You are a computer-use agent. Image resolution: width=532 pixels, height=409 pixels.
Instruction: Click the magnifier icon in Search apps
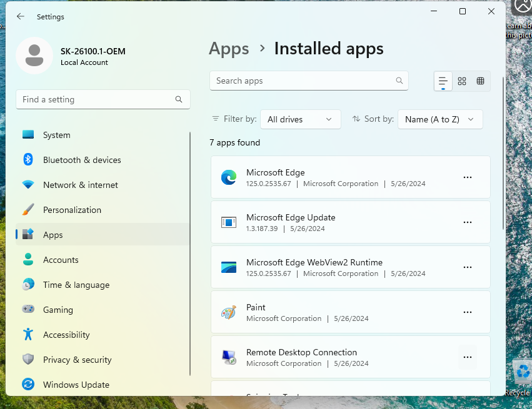click(x=399, y=81)
